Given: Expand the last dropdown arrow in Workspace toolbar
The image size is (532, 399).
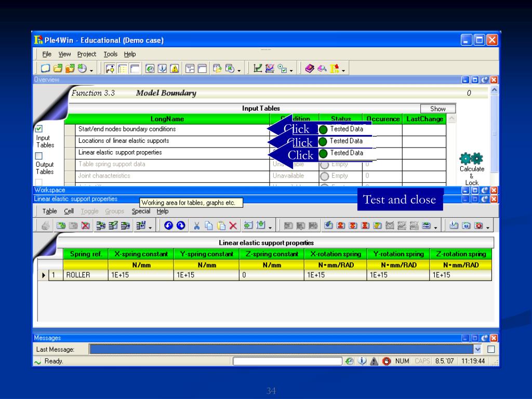Looking at the screenshot, I should (x=488, y=228).
